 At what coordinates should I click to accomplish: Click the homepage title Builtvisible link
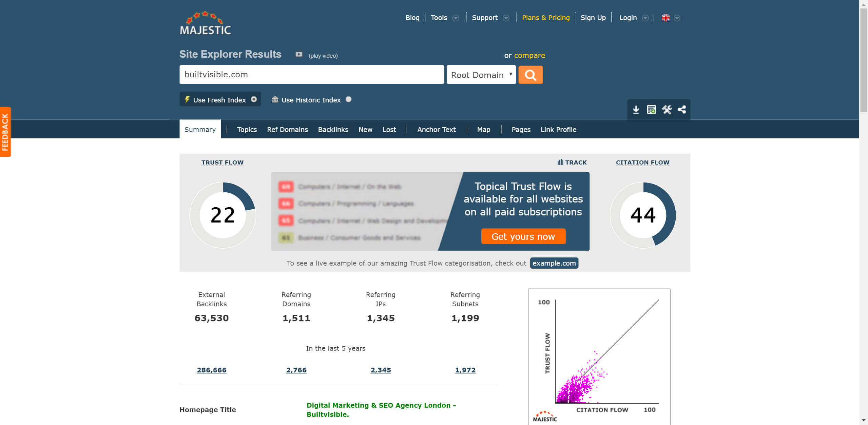pyautogui.click(x=381, y=410)
